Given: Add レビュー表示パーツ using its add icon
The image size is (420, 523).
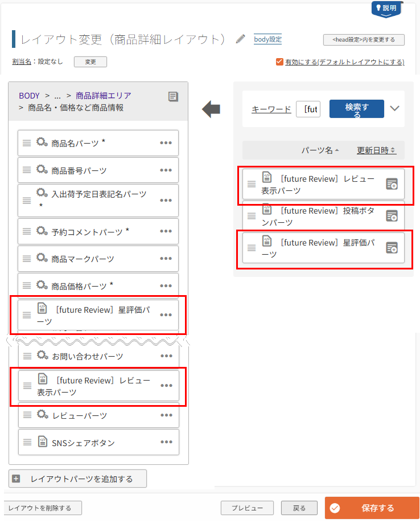Looking at the screenshot, I should [x=392, y=184].
